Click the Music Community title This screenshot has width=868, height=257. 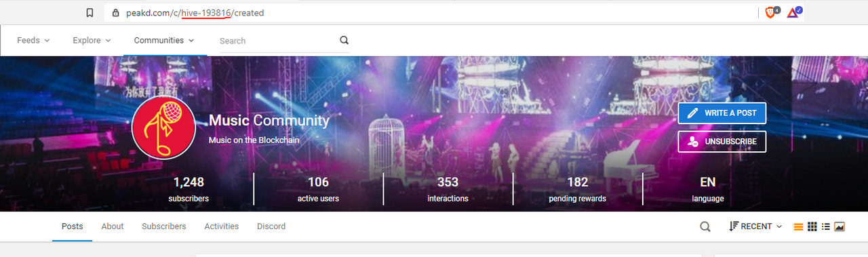point(269,121)
